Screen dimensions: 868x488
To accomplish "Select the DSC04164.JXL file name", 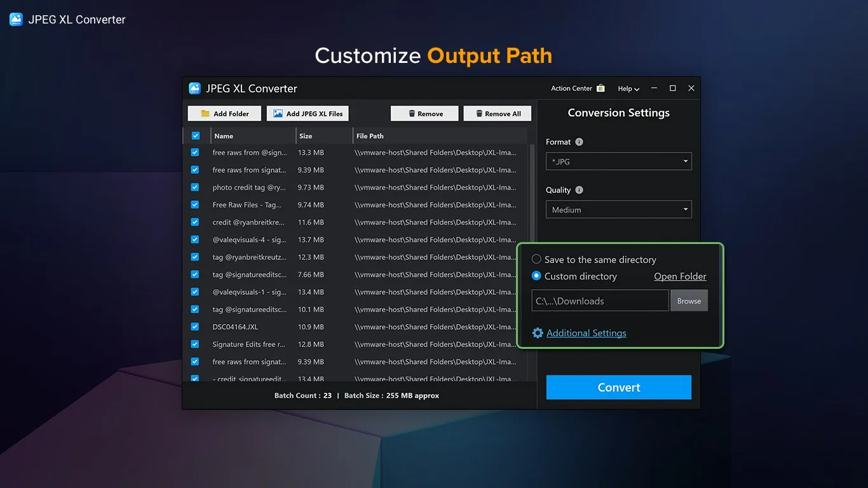I will pos(235,327).
